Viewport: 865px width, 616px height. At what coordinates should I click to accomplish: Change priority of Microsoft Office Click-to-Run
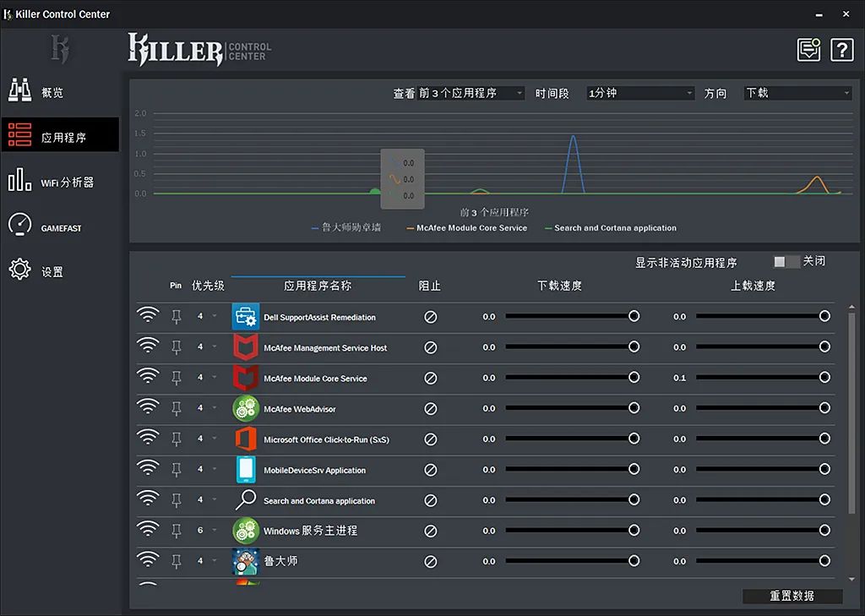coord(207,439)
